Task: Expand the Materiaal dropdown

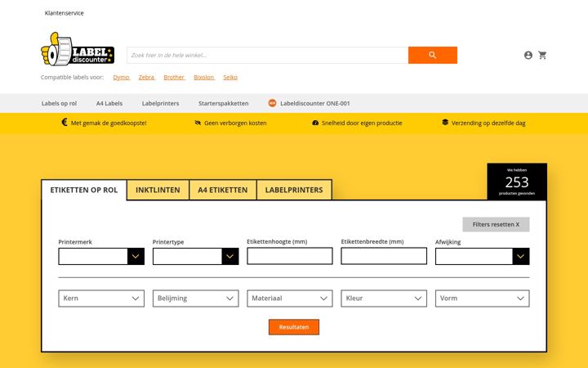Action: point(289,298)
